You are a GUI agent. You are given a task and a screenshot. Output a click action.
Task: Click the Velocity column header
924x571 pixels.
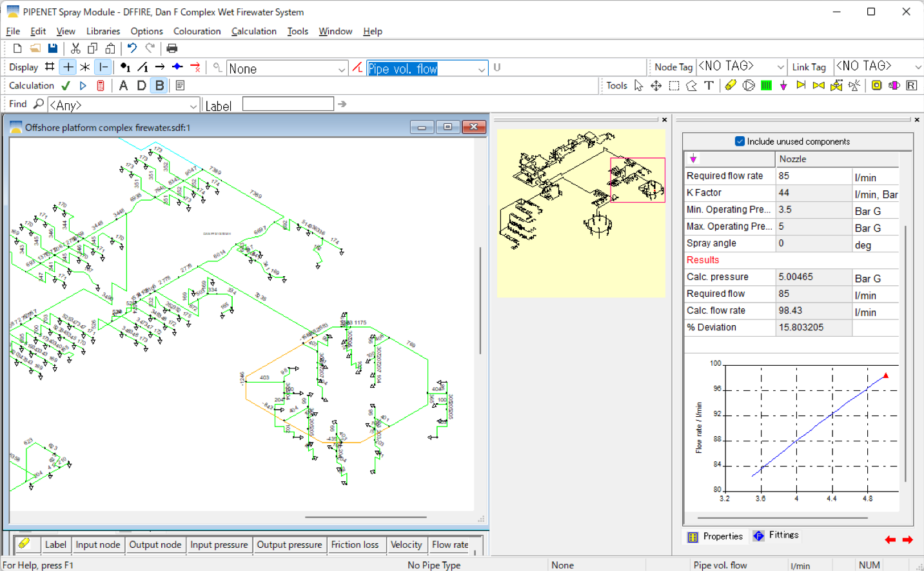point(406,545)
